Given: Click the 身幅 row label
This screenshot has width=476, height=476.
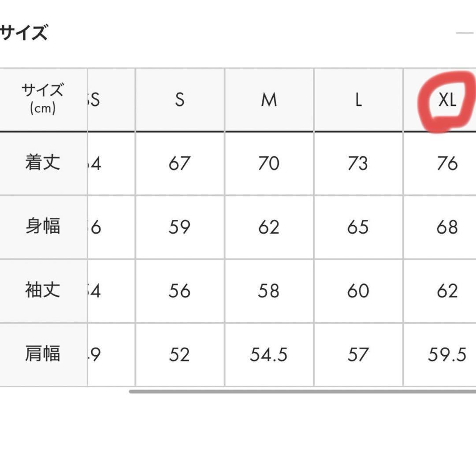Looking at the screenshot, I should point(43,227).
